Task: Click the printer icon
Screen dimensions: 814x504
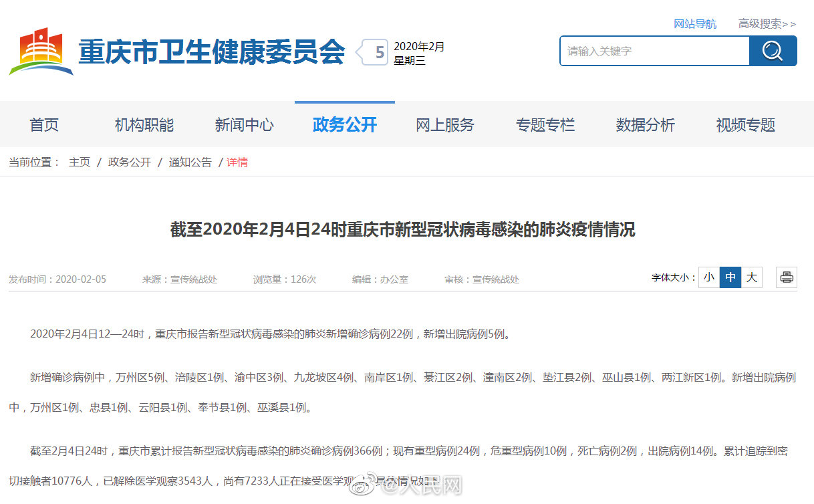Action: click(x=787, y=277)
